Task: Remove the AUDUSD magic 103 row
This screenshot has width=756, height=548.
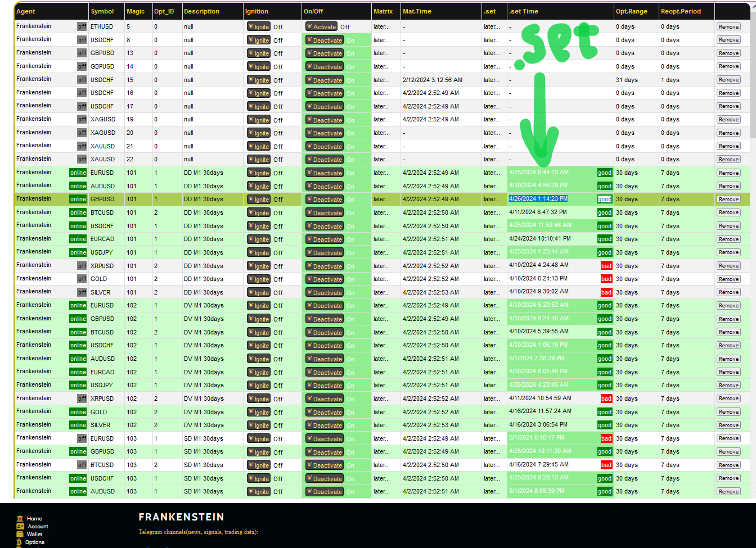Action: pos(728,491)
